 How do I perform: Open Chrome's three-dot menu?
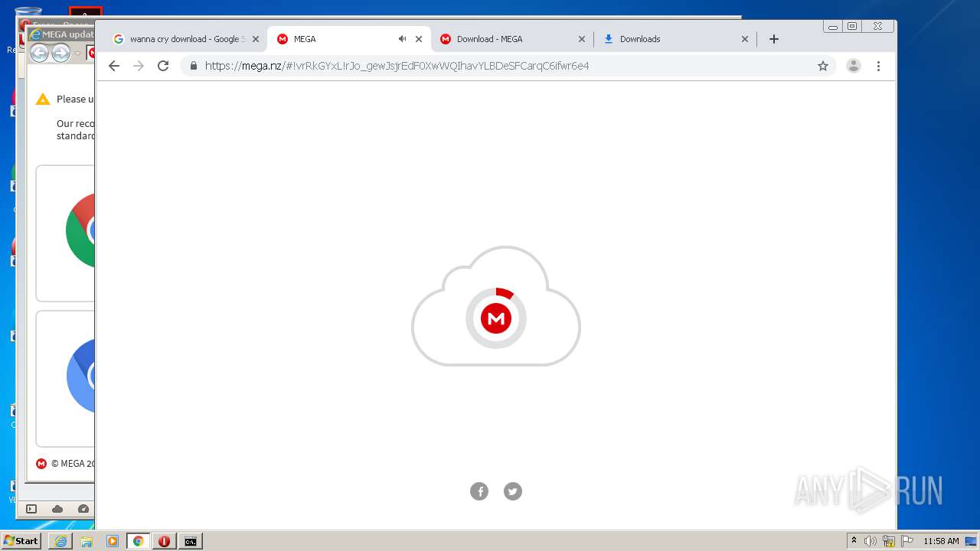[879, 66]
